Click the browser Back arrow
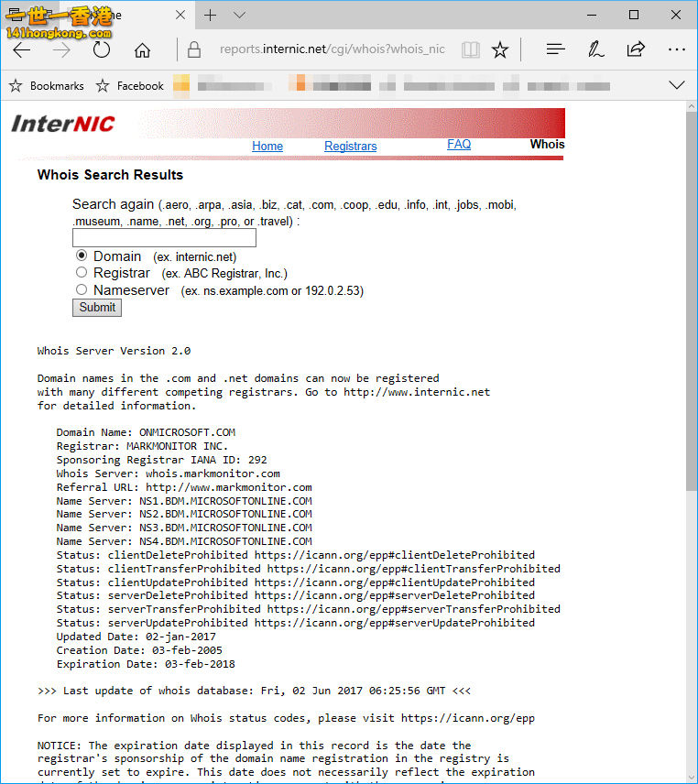Image resolution: width=698 pixels, height=784 pixels. pyautogui.click(x=22, y=49)
